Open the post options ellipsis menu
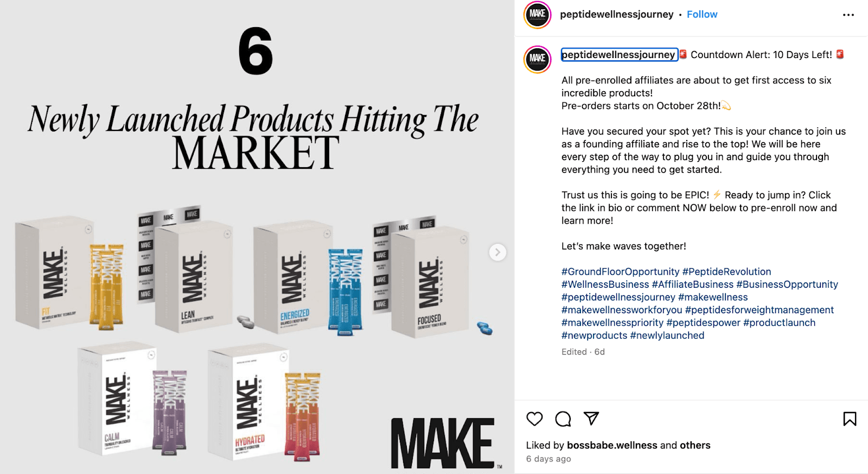 pyautogui.click(x=849, y=15)
